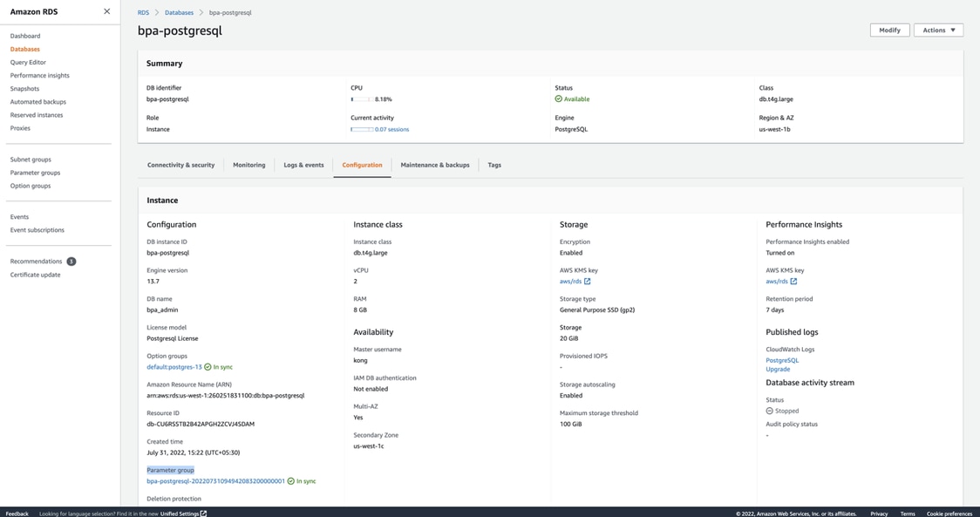Click the highlighted Parameter group label
The height and width of the screenshot is (517, 980).
(x=171, y=470)
